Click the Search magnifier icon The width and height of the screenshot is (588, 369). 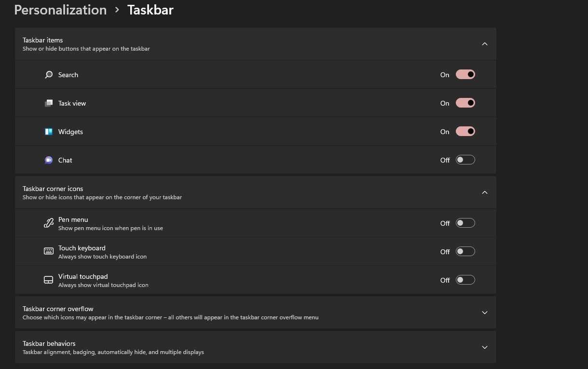[x=49, y=75]
